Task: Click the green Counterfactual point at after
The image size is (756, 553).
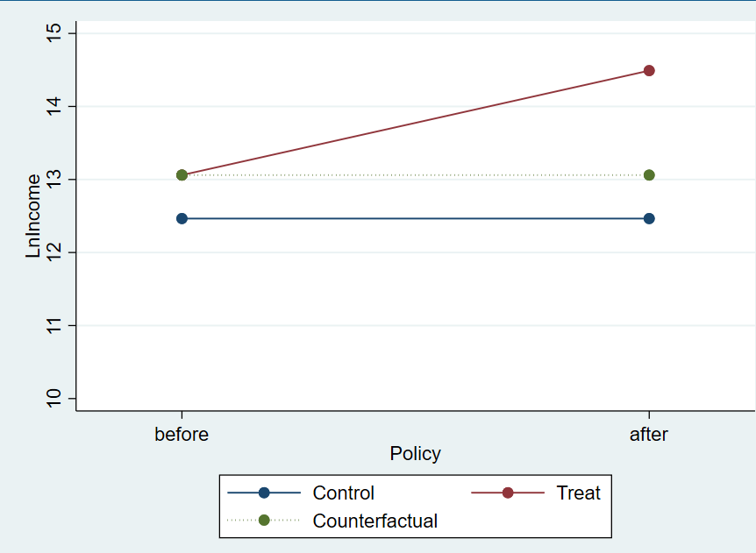Action: tap(649, 175)
